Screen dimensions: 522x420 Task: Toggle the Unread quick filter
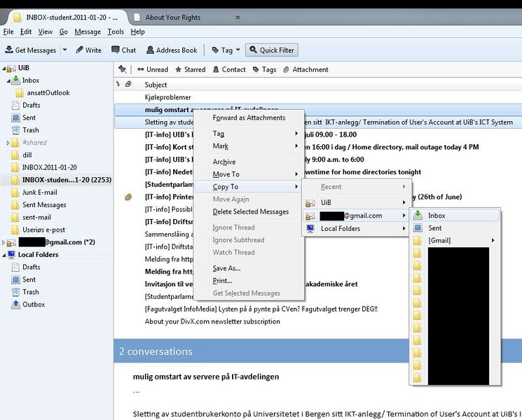153,69
